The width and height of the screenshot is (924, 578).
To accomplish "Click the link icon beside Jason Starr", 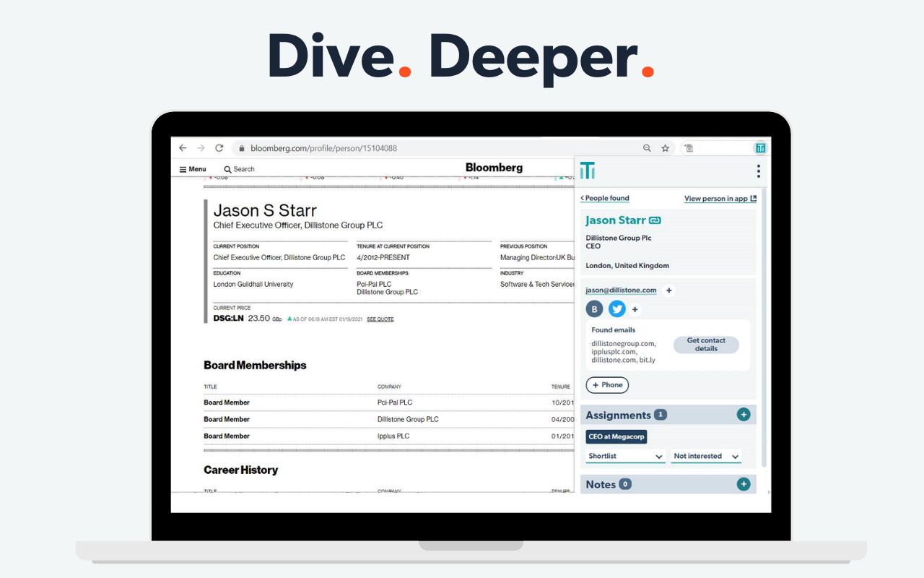I will 655,220.
